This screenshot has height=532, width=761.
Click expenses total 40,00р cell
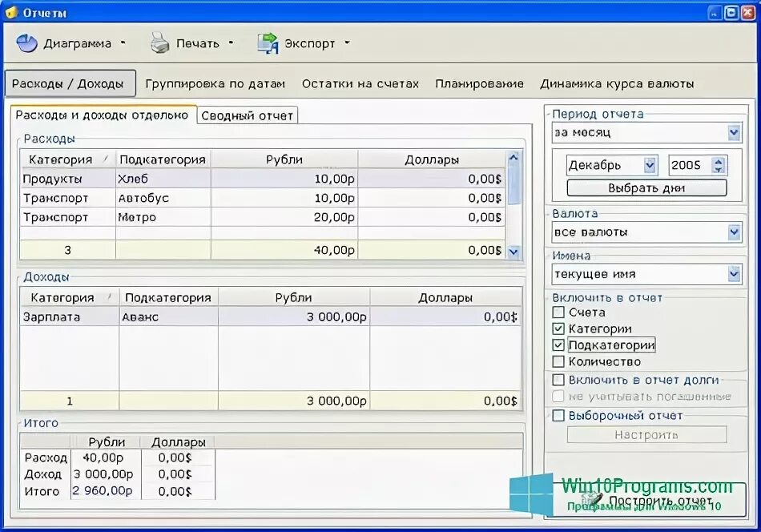tap(284, 250)
